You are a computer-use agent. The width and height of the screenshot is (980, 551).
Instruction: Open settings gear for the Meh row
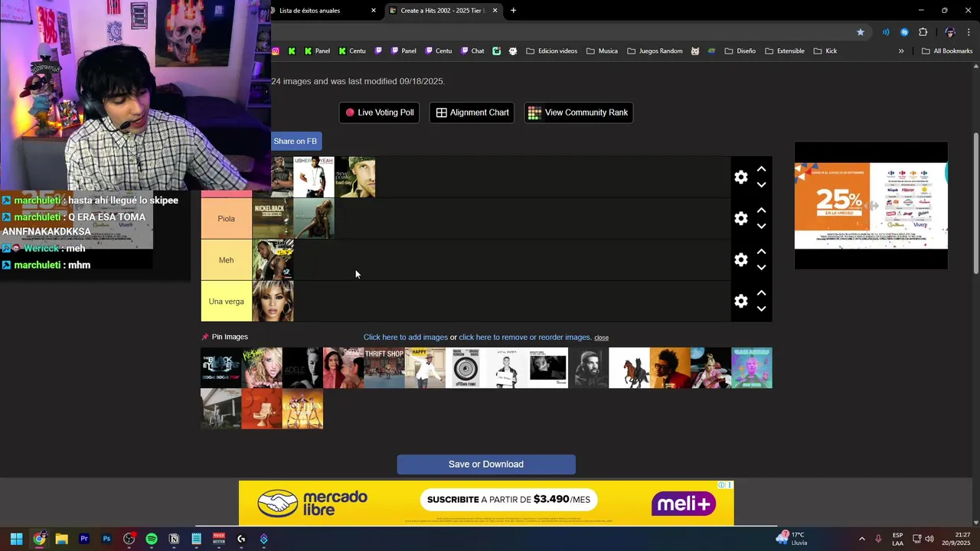pos(740,260)
